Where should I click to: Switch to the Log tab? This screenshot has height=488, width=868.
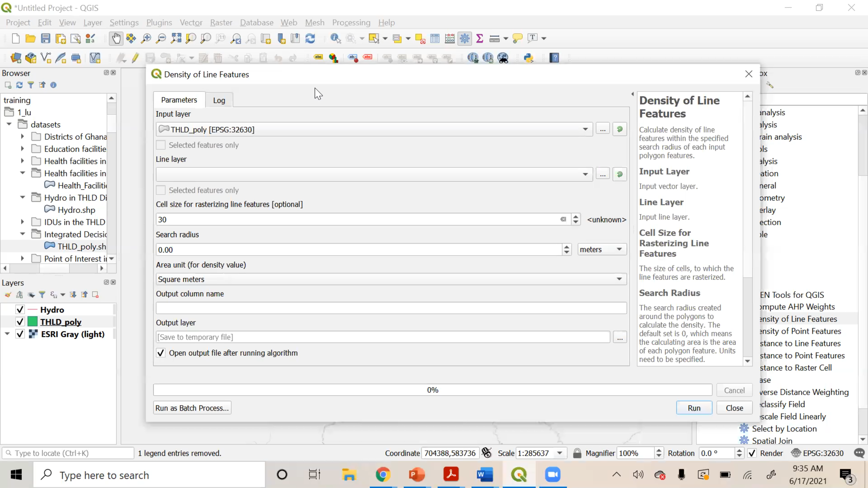coord(219,100)
